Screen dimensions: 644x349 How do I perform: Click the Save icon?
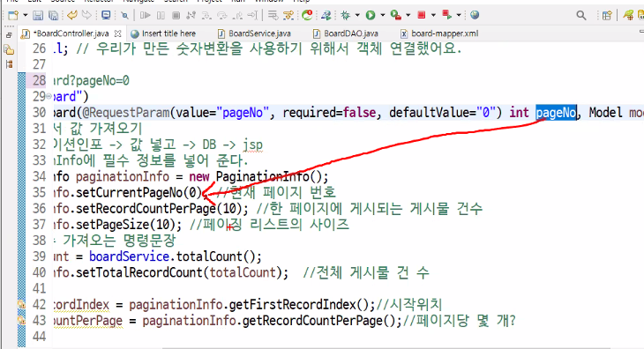click(x=38, y=16)
